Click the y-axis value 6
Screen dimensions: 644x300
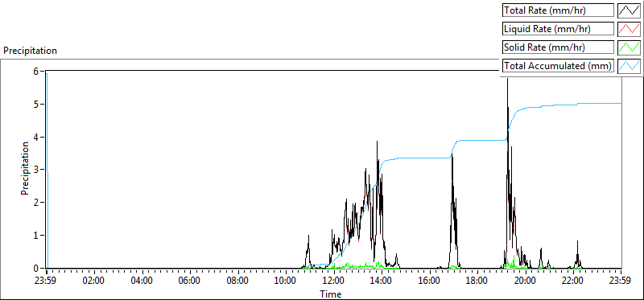(x=35, y=72)
